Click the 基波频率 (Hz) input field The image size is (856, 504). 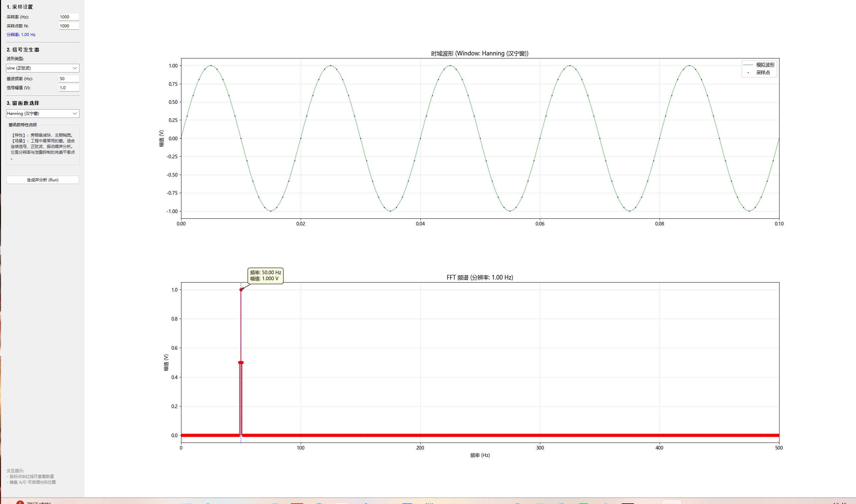[68, 79]
